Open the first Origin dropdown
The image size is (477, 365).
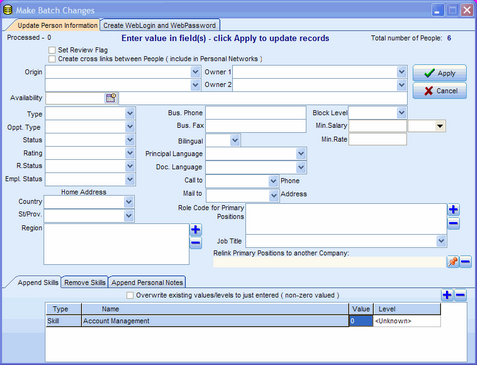pos(195,72)
